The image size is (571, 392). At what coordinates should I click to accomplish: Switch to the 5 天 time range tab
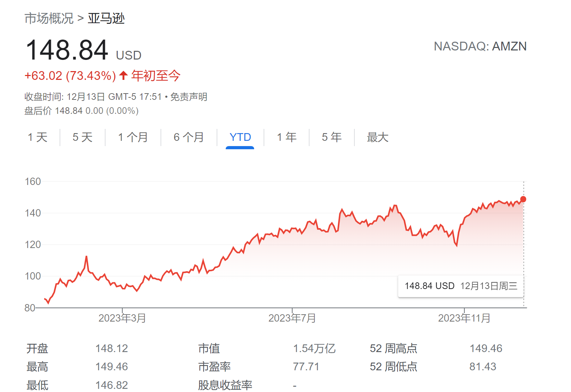click(82, 137)
